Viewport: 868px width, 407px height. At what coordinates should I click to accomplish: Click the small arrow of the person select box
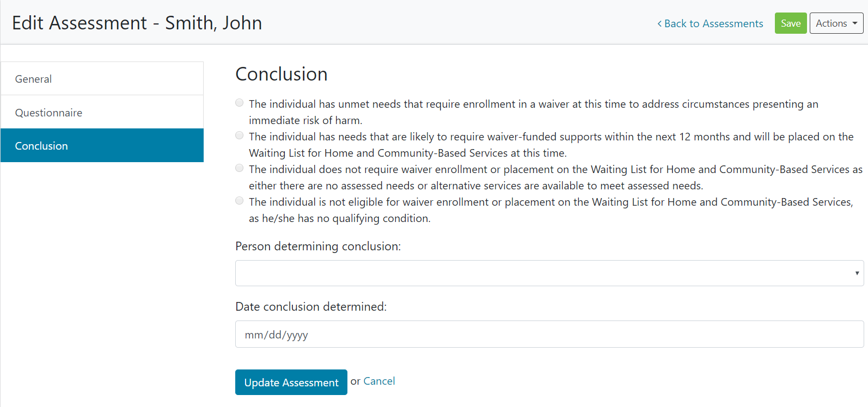[x=857, y=273]
